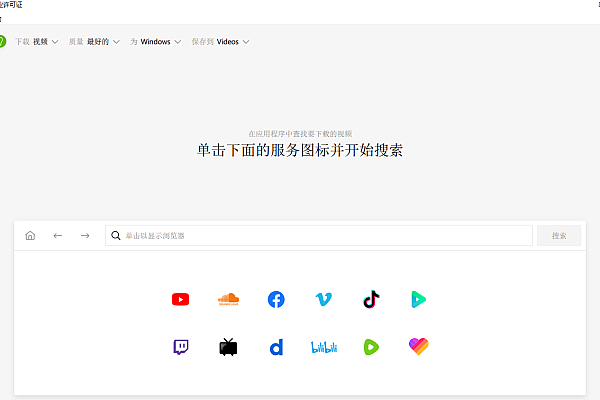Screen dimensions: 600x400
Task: Open the green-blue play triangle service icon
Action: coord(419,299)
